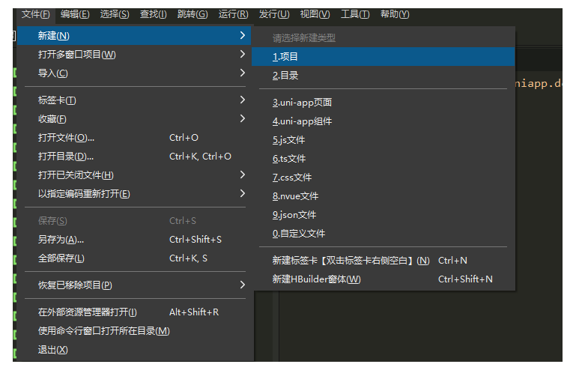Screen dimensions: 588x379
Task: Open the 编辑 menu in menu bar
Action: click(x=75, y=14)
